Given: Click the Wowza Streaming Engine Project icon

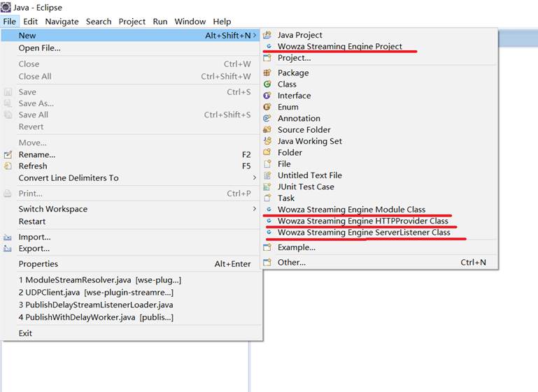Looking at the screenshot, I should click(269, 46).
